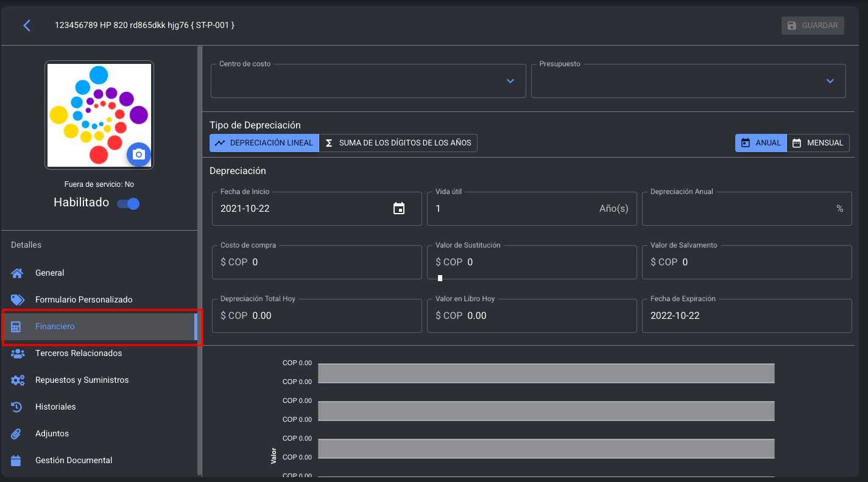The width and height of the screenshot is (868, 482).
Task: Click the Repuestos y Suministros gears icon
Action: [17, 380]
